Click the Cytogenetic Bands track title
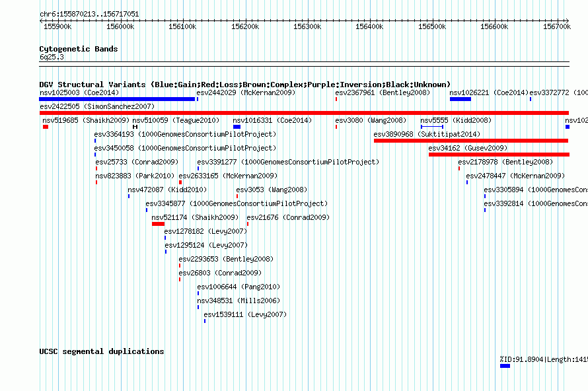 (x=79, y=49)
